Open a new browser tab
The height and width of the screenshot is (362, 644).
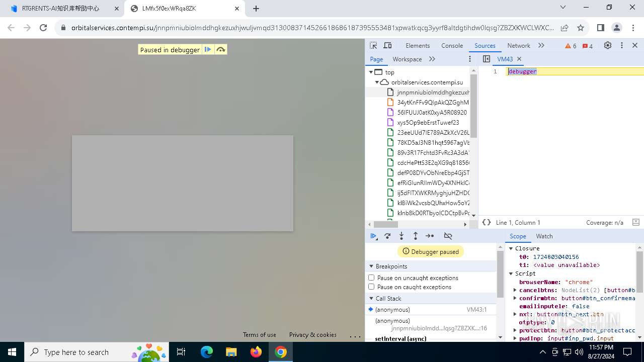click(x=256, y=9)
